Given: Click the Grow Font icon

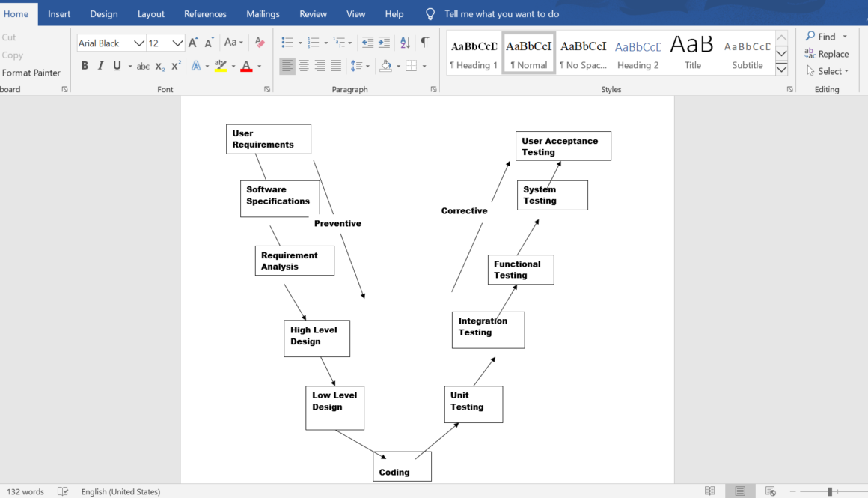Looking at the screenshot, I should click(193, 43).
